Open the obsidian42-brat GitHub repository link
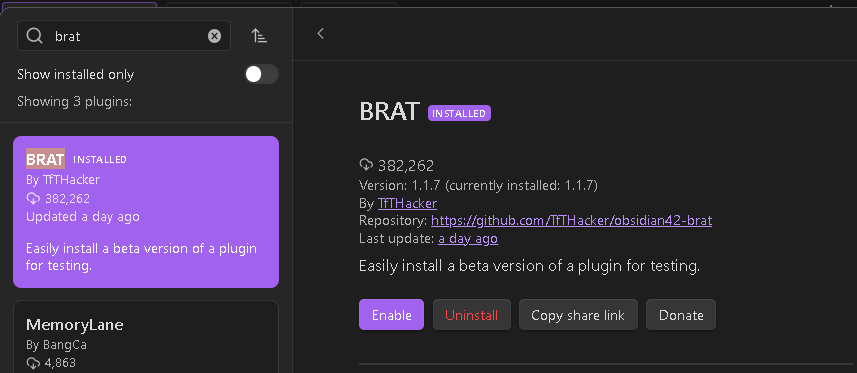857x373 pixels. click(571, 221)
